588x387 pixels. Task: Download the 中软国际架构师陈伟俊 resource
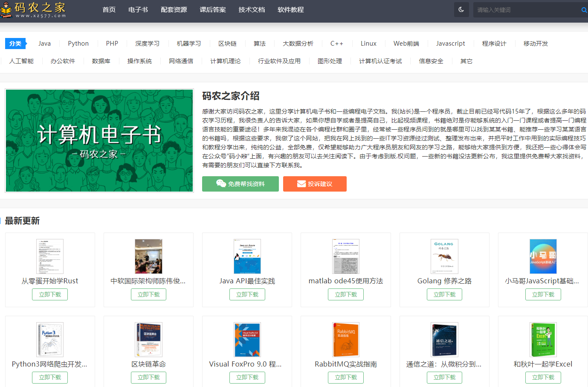tap(149, 294)
